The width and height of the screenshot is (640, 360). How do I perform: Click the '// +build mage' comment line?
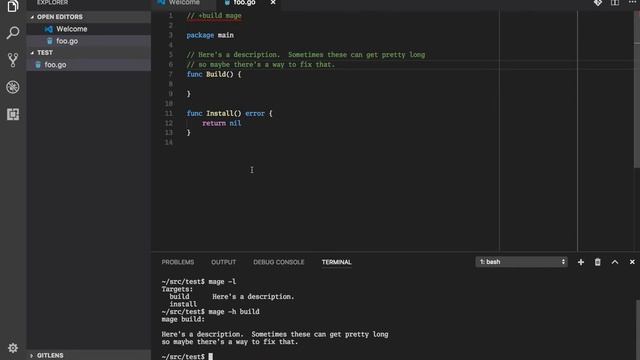coord(214,16)
